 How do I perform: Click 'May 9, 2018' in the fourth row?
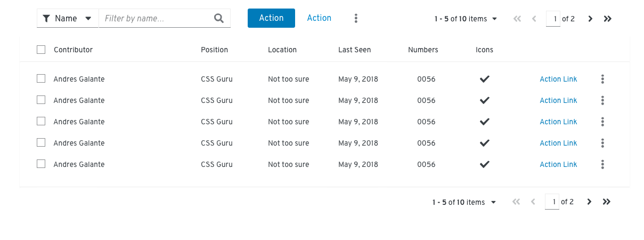tap(358, 143)
